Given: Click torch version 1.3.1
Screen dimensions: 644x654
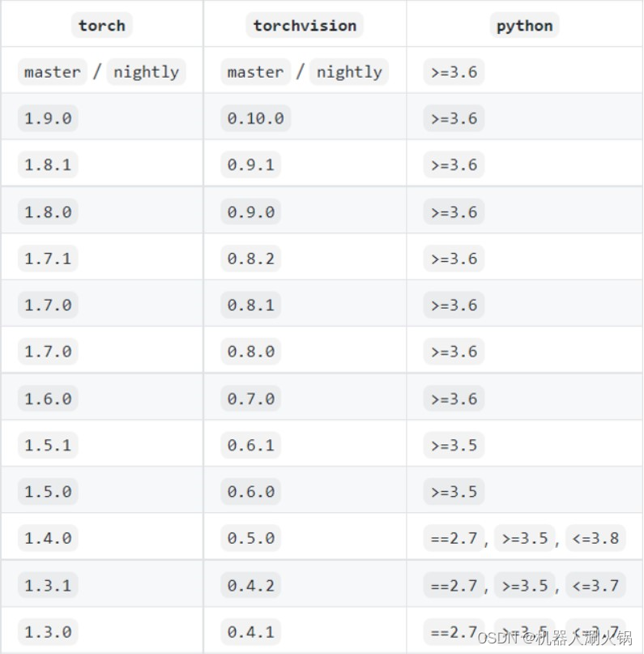Looking at the screenshot, I should 48,586.
